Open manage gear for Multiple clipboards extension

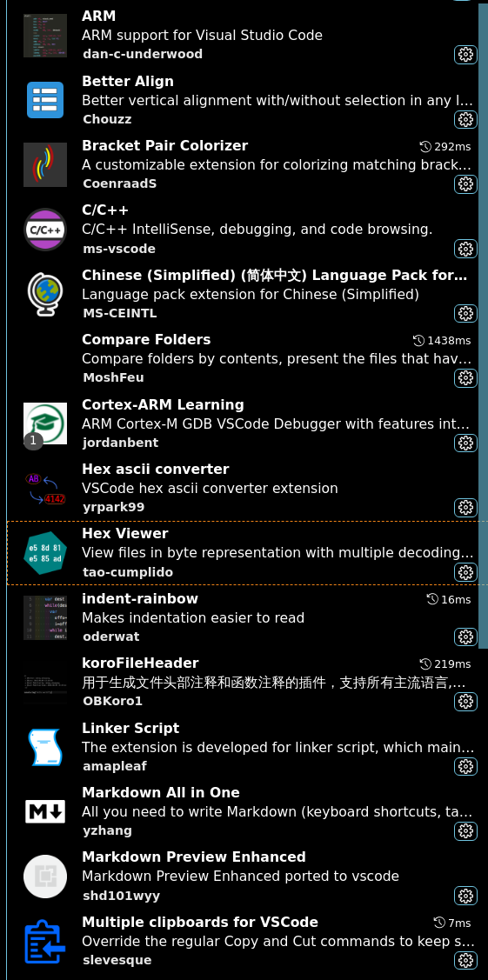(465, 960)
